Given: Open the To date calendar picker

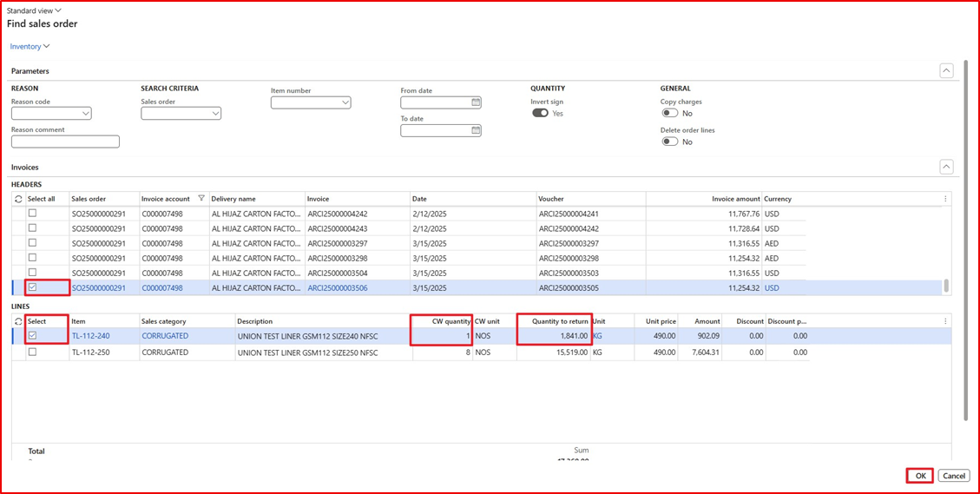Looking at the screenshot, I should click(x=476, y=131).
